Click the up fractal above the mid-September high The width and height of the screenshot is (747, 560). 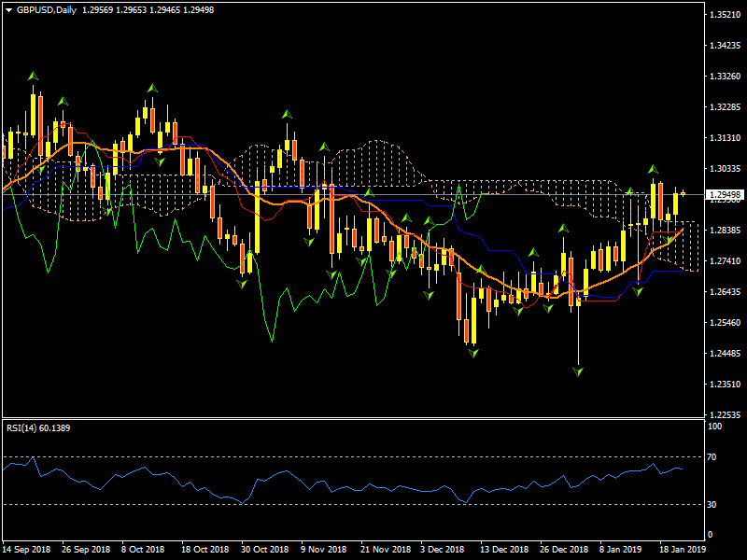pyautogui.click(x=33, y=76)
